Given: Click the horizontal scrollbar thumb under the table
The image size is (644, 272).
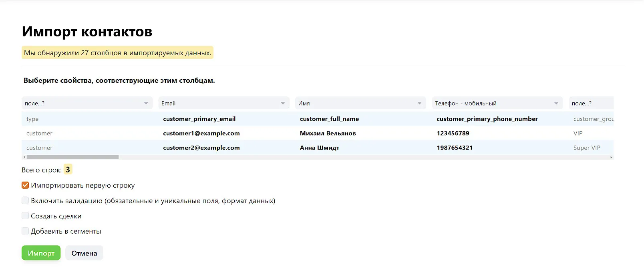Looking at the screenshot, I should (72, 157).
